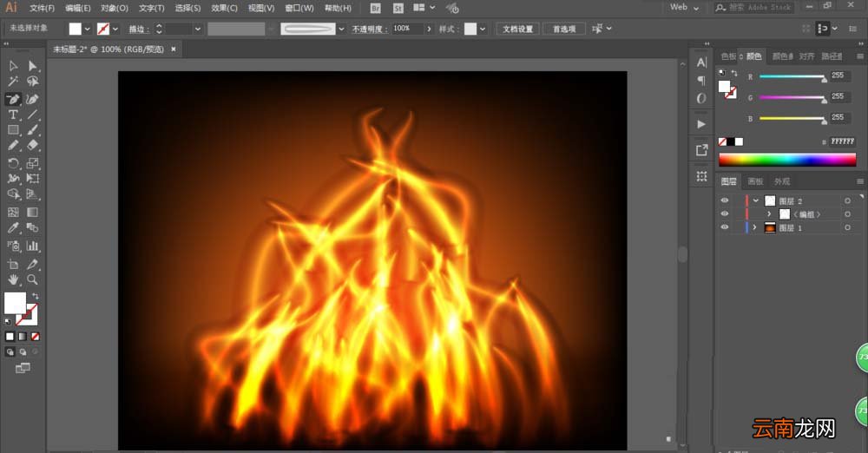Open the 效果(C) menu
Screen dimensions: 868x453
[224, 8]
